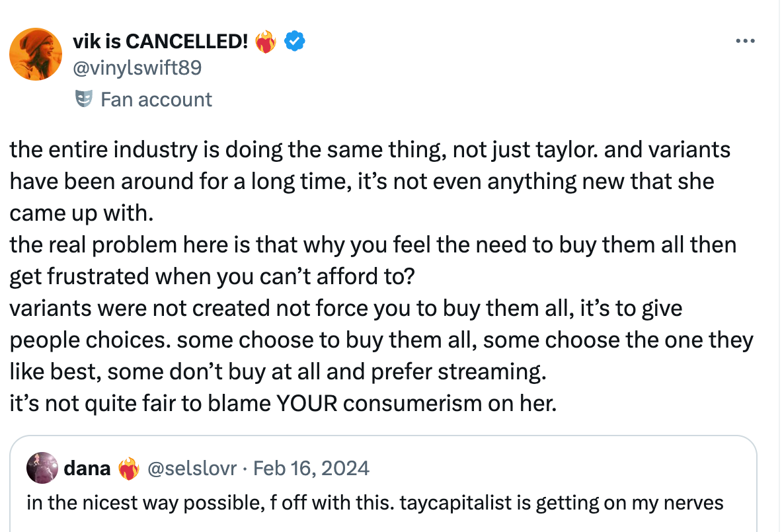782x532 pixels.
Task: Open vik's profile picture
Action: pos(36,54)
